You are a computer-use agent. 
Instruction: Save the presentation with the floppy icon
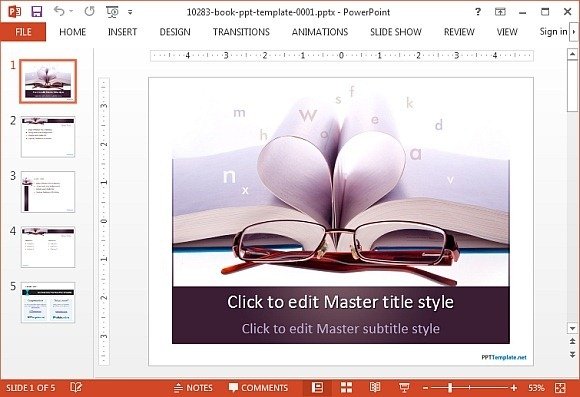[37, 11]
